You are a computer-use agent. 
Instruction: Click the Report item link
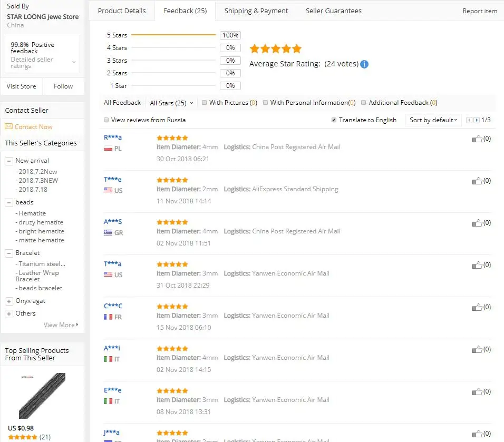(x=480, y=11)
